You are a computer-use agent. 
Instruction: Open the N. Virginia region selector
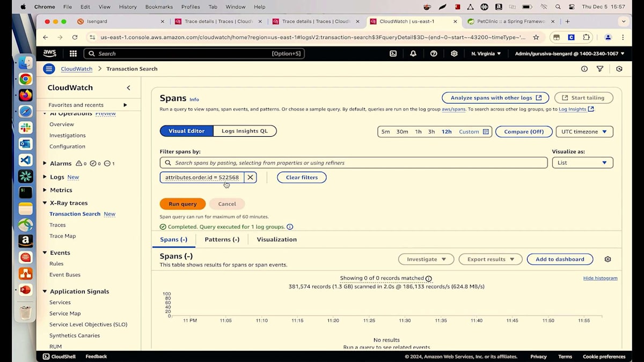(x=486, y=54)
